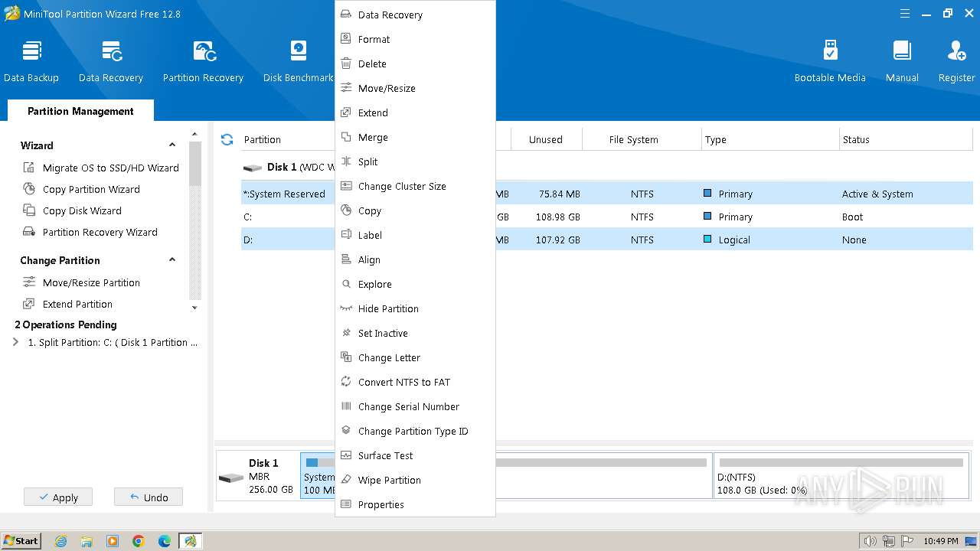
Task: Click the Migrate OS to SSD/HD Wizard icon
Action: click(x=29, y=168)
